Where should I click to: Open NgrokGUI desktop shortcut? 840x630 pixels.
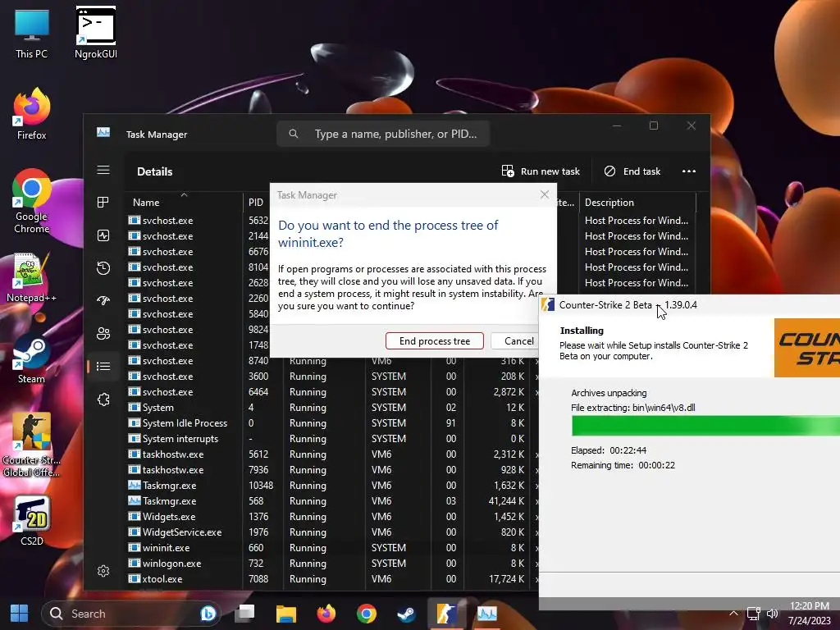tap(96, 34)
